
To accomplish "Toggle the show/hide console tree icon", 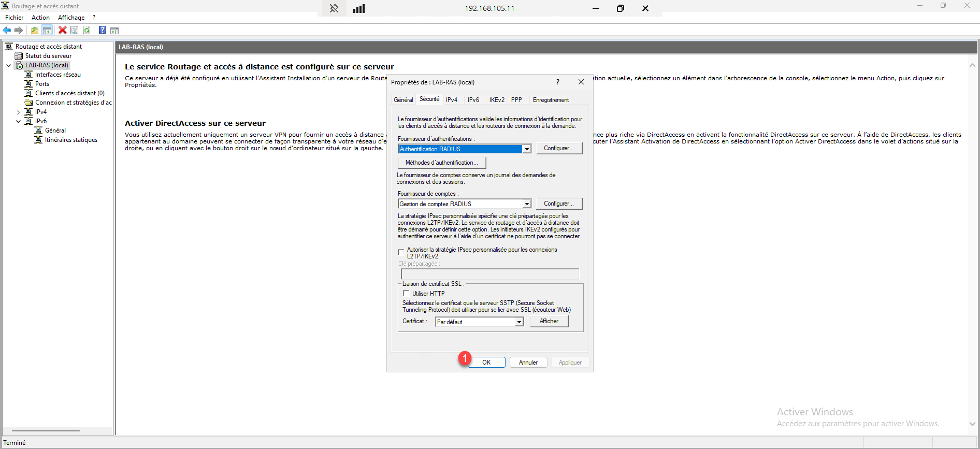I will [x=47, y=31].
